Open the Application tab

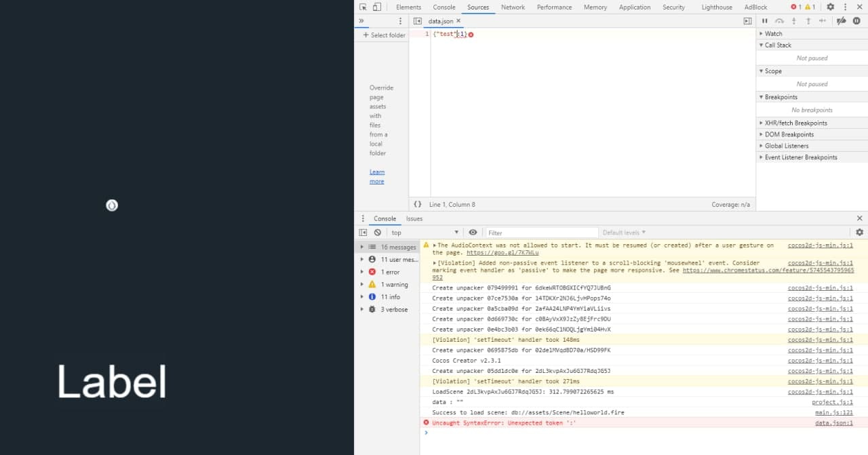635,7
